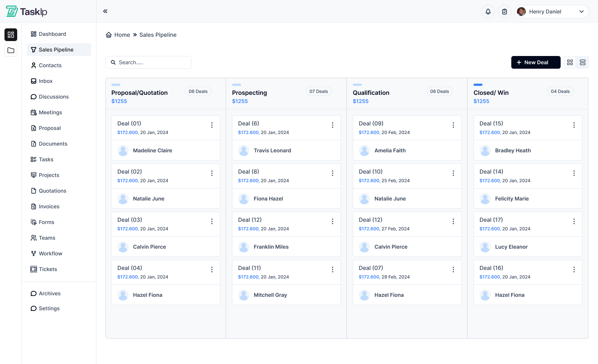Click the Home icon in breadcrumb
Viewport: 598px width, 364px height.
(109, 35)
